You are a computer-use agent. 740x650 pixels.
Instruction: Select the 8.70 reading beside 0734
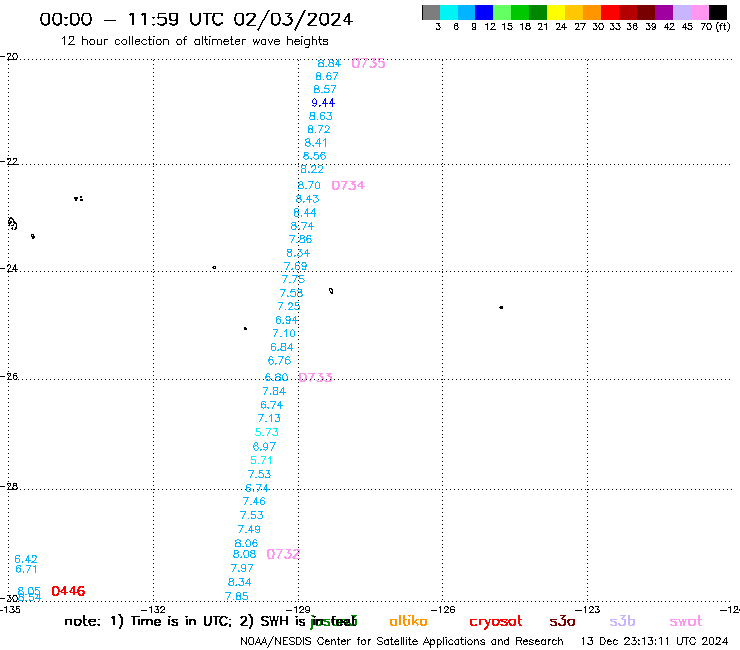click(309, 186)
